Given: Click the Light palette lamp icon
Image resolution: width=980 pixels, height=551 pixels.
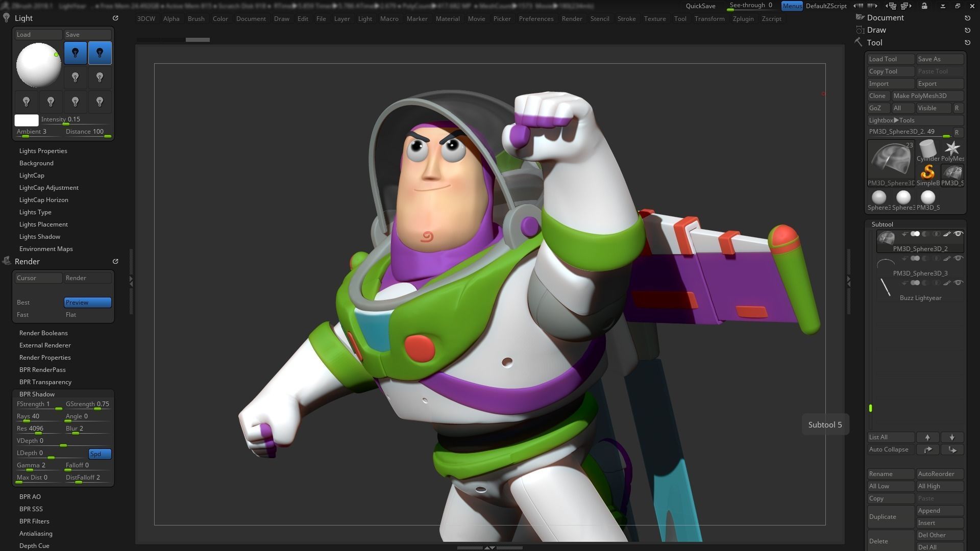Looking at the screenshot, I should point(6,18).
